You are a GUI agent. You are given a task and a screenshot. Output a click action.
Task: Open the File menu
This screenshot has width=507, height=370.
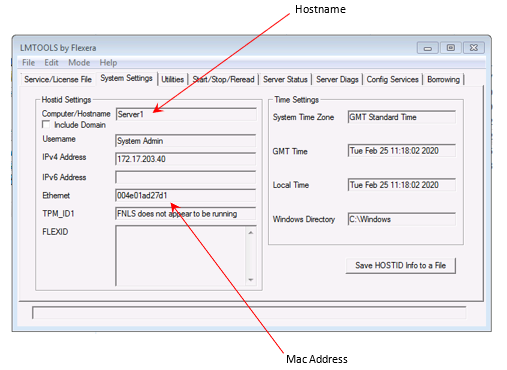tap(28, 63)
